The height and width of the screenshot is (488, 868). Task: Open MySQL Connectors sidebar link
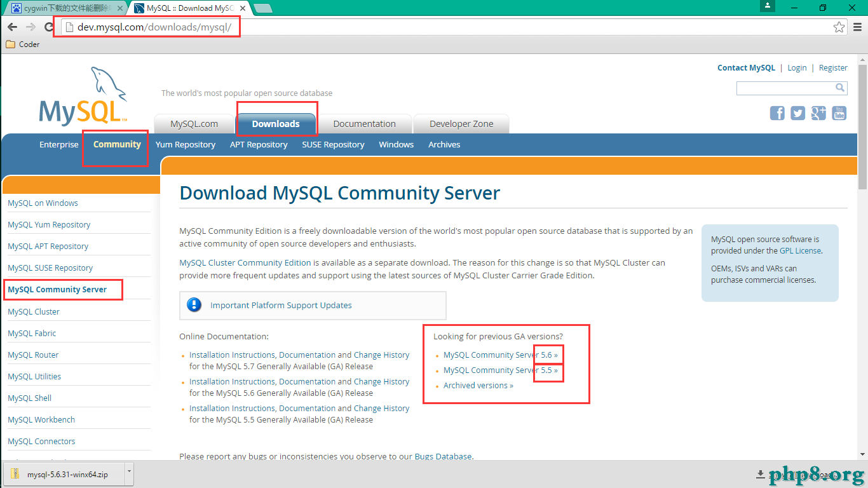(x=41, y=442)
